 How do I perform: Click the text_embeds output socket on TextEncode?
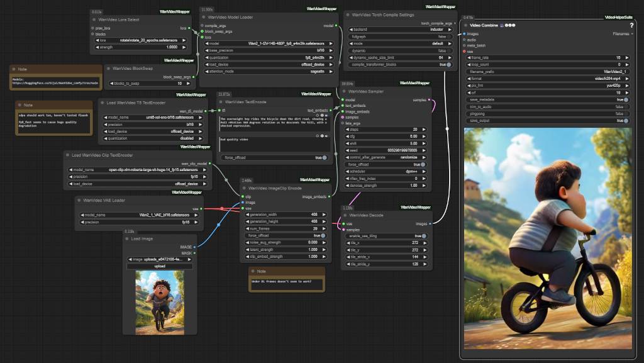coord(331,111)
